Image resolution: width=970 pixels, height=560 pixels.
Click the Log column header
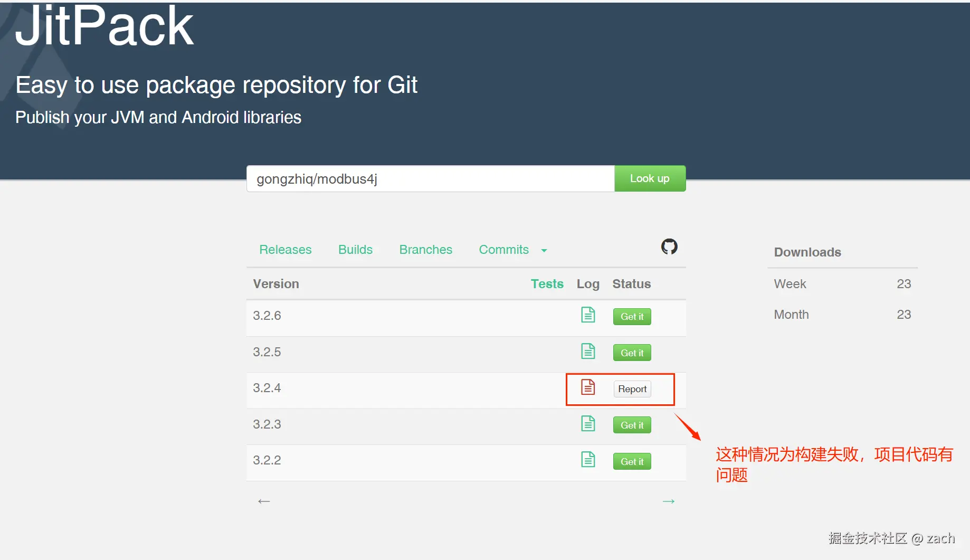click(x=588, y=284)
